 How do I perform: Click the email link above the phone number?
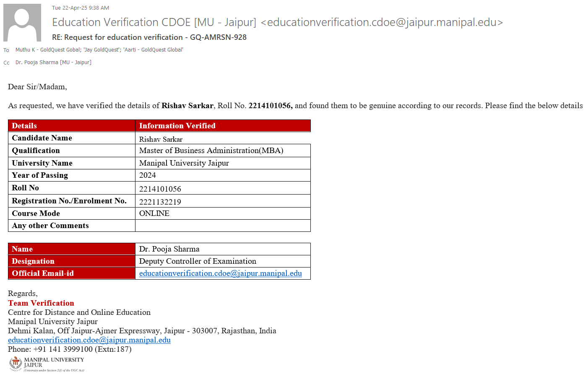point(89,340)
